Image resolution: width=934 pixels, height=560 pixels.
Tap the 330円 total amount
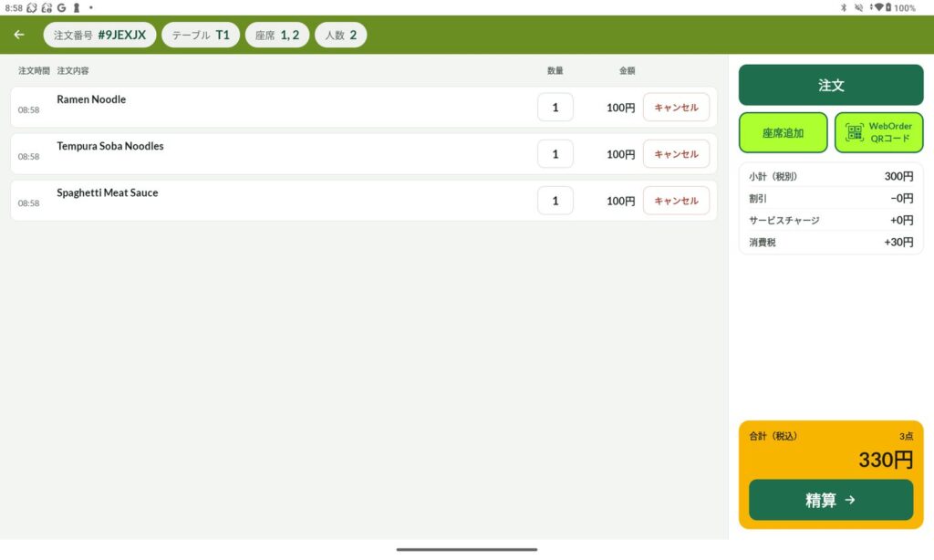click(886, 460)
